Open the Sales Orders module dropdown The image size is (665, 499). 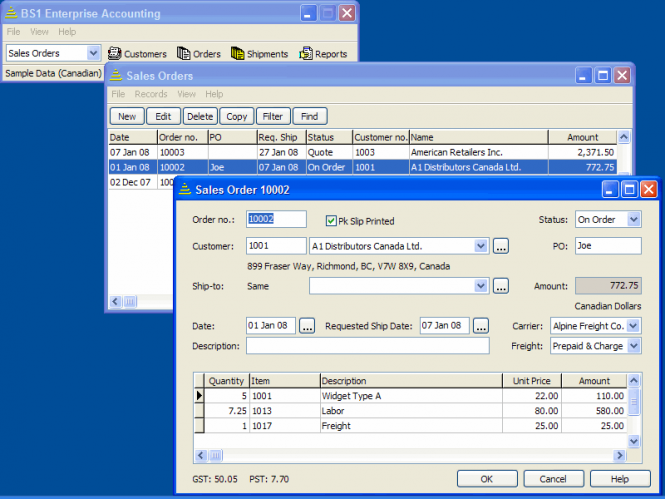94,53
